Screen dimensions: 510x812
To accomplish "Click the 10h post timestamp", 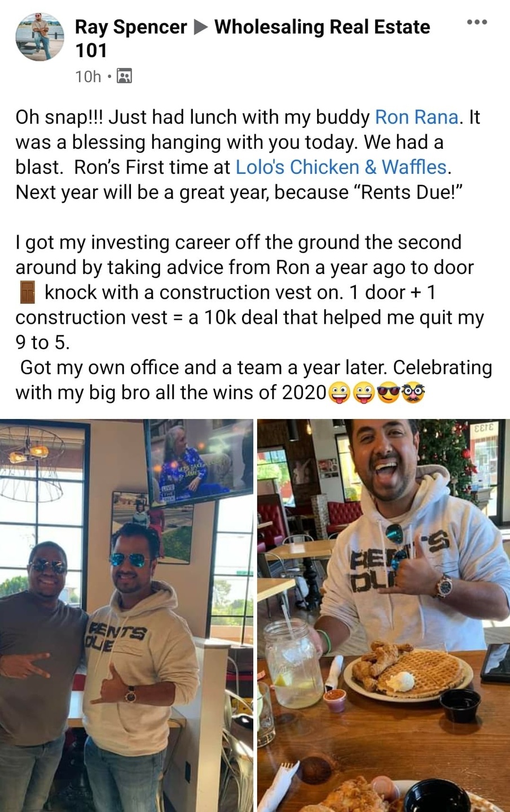I will coord(89,76).
